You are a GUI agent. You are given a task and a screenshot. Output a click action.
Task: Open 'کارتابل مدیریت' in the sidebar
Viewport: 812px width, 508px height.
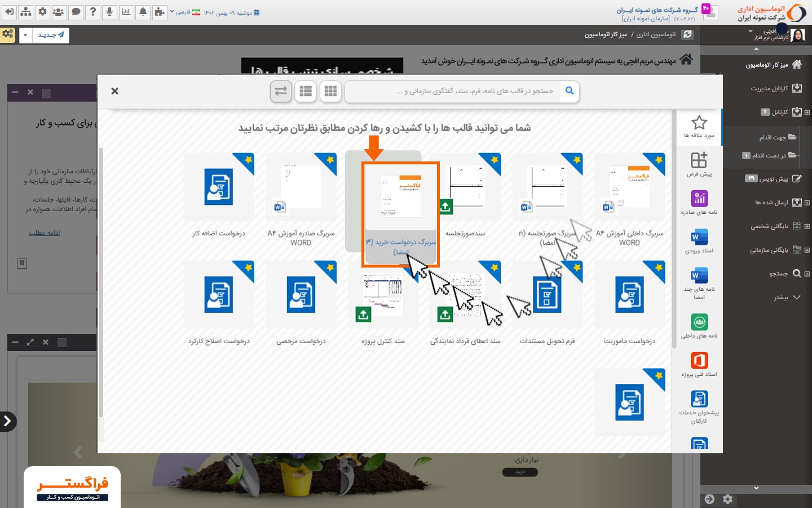pyautogui.click(x=769, y=89)
